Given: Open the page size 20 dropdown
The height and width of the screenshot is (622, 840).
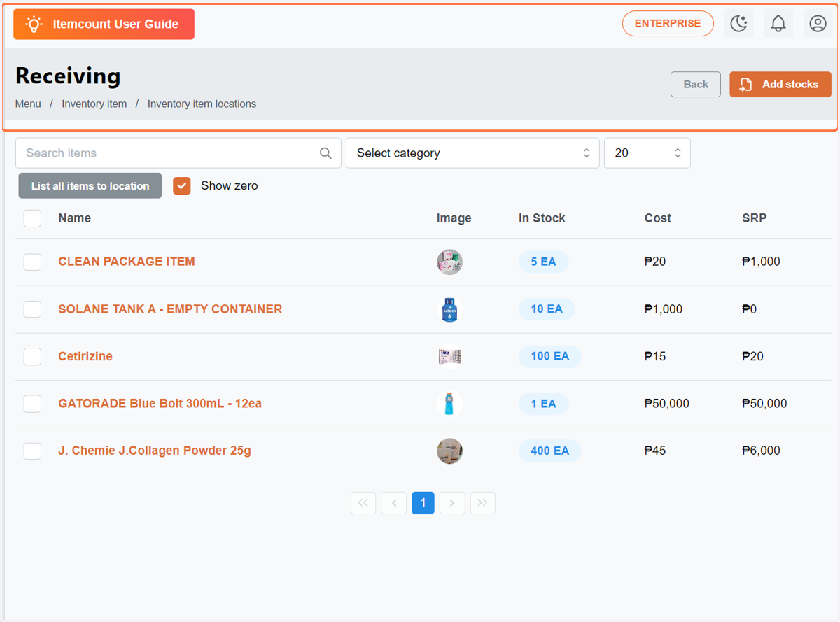Looking at the screenshot, I should click(647, 153).
